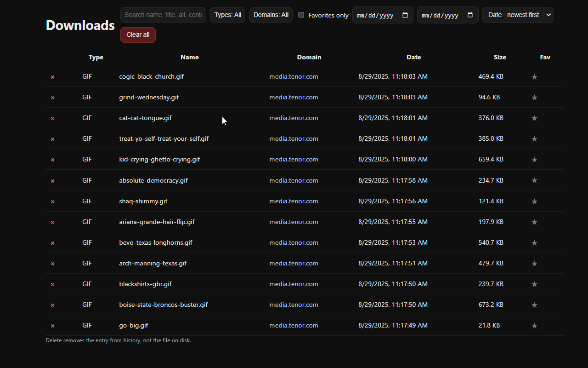The width and height of the screenshot is (588, 368).
Task: Favorite the grind-wednesday.gif download
Action: tap(534, 98)
